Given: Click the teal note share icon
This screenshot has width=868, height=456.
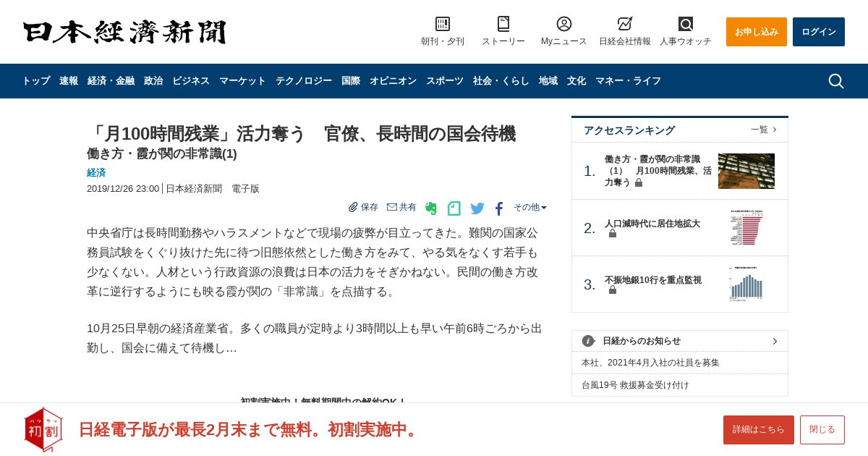Looking at the screenshot, I should (x=454, y=208).
